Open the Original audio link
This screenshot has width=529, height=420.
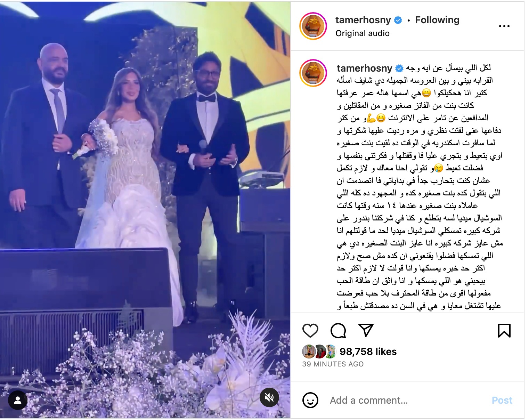(x=363, y=33)
